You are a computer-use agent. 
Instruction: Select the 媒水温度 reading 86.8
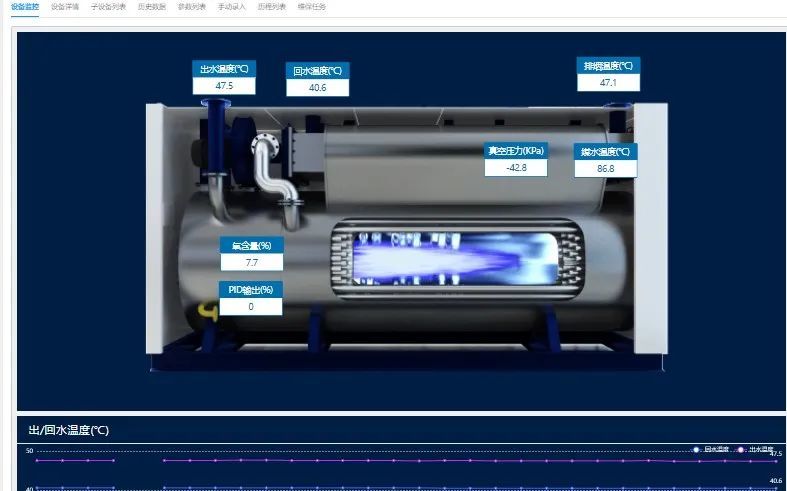click(605, 169)
